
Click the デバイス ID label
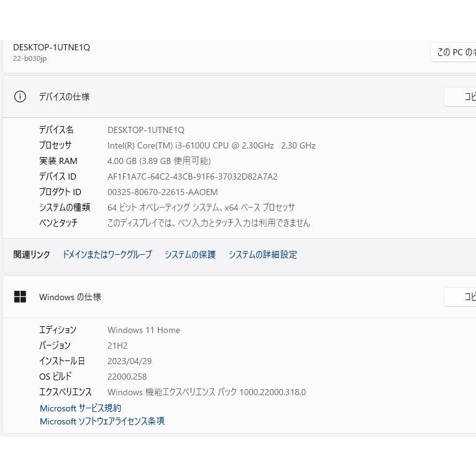click(58, 176)
